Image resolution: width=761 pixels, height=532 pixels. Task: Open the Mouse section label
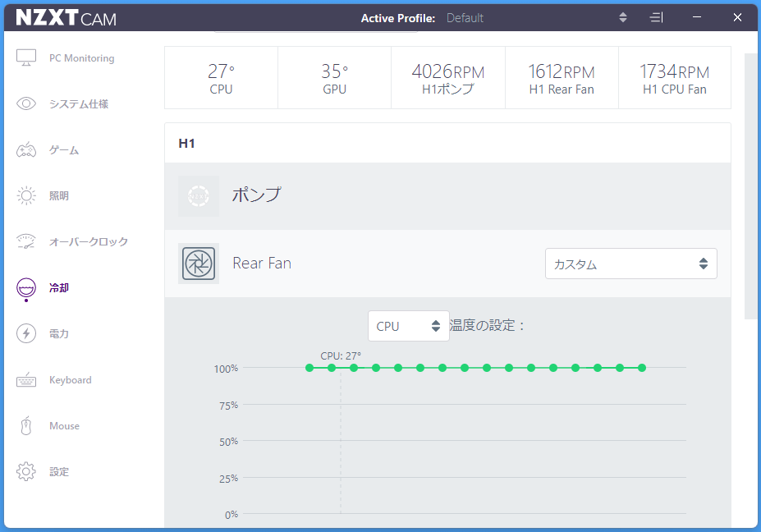[x=64, y=426]
